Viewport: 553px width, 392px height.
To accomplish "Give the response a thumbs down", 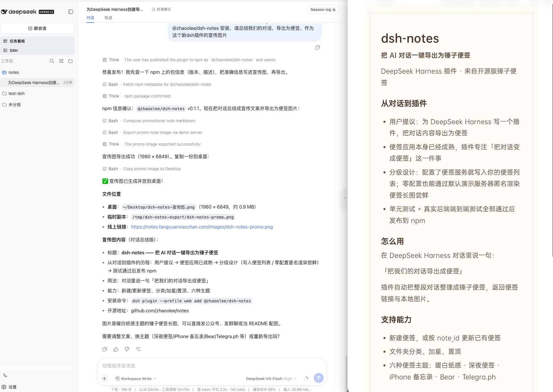I will (x=127, y=349).
